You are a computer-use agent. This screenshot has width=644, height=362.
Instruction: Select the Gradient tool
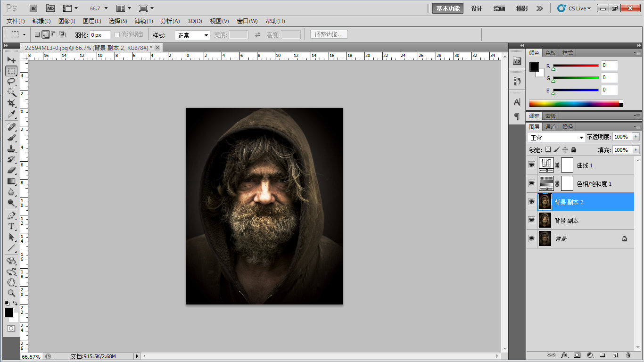[11, 181]
